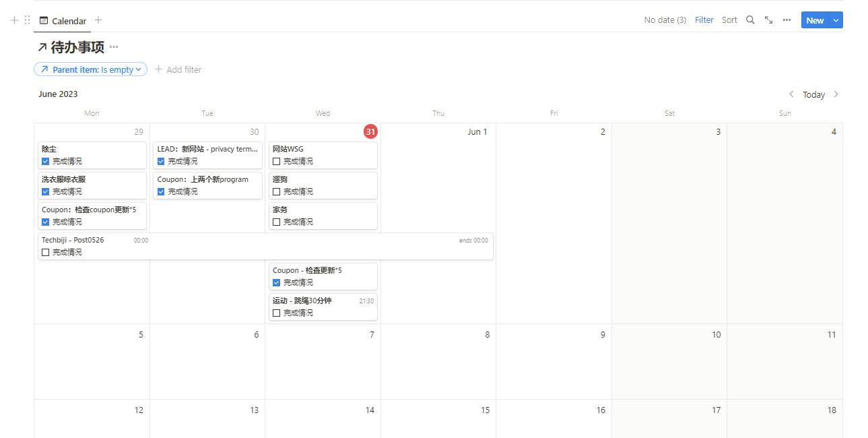This screenshot has height=438, width=868.
Task: Select the Calendar tab
Action: (62, 20)
